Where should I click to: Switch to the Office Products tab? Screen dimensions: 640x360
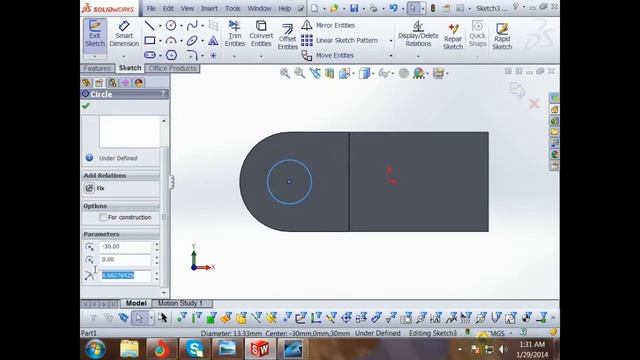[x=173, y=68]
